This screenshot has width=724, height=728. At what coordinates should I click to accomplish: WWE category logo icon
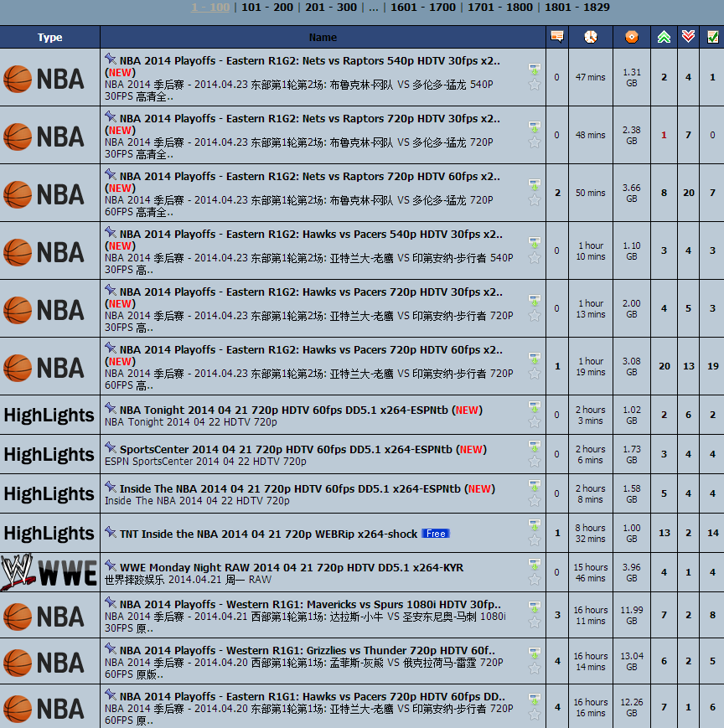(x=49, y=572)
